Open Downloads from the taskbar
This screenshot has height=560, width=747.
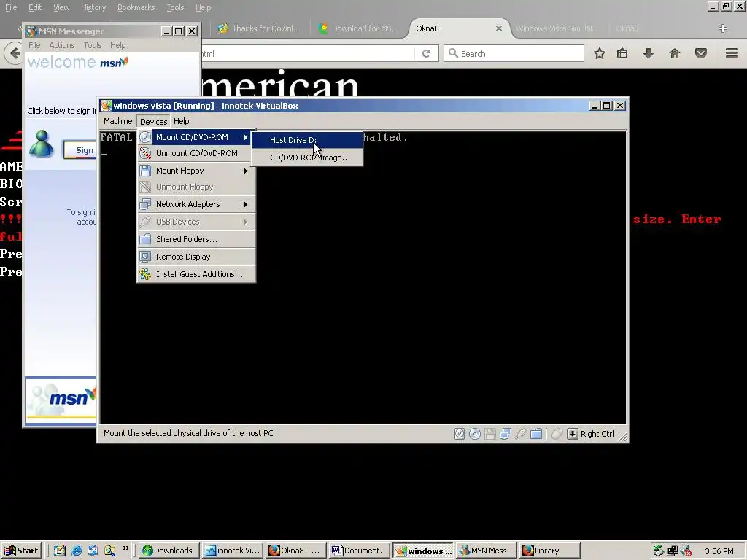(x=169, y=551)
